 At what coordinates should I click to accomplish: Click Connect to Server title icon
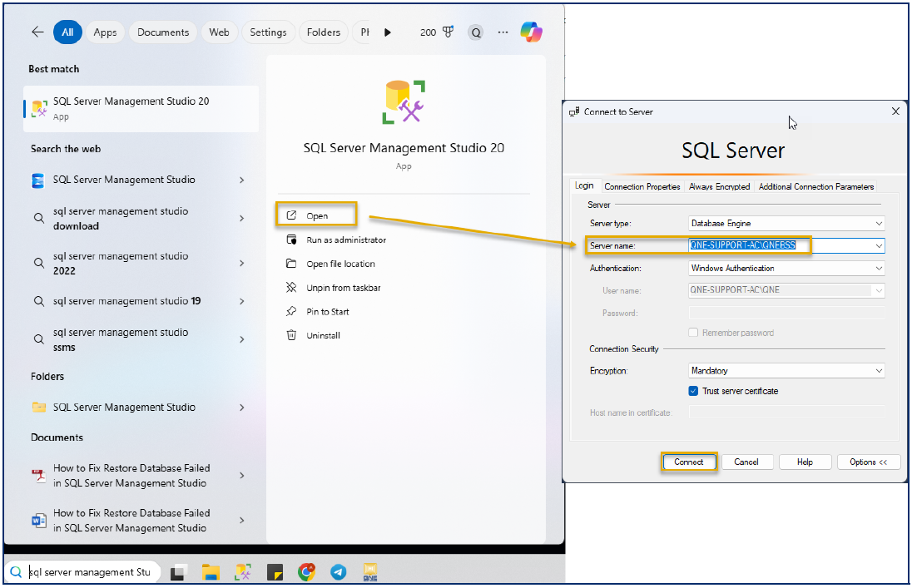(574, 111)
